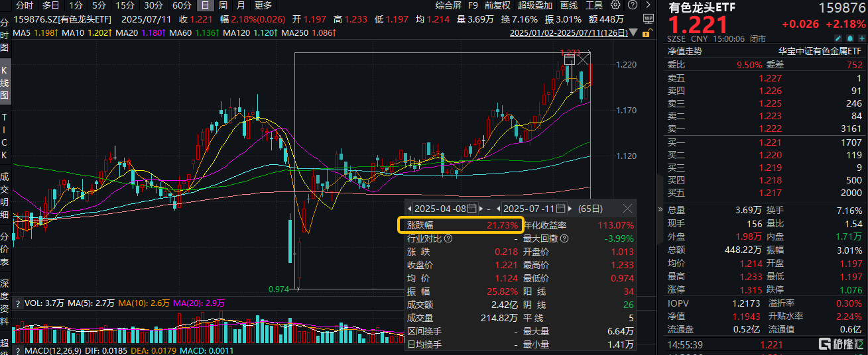Open the 更多 periods menu

coord(263,5)
